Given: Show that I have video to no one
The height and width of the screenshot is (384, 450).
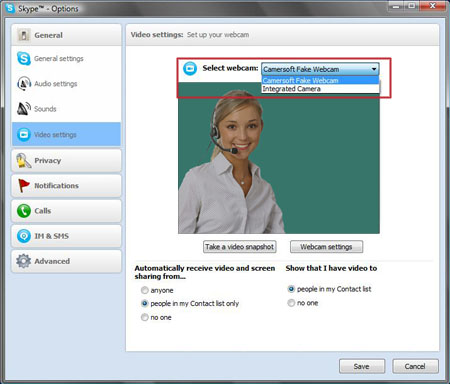Looking at the screenshot, I should 291,303.
